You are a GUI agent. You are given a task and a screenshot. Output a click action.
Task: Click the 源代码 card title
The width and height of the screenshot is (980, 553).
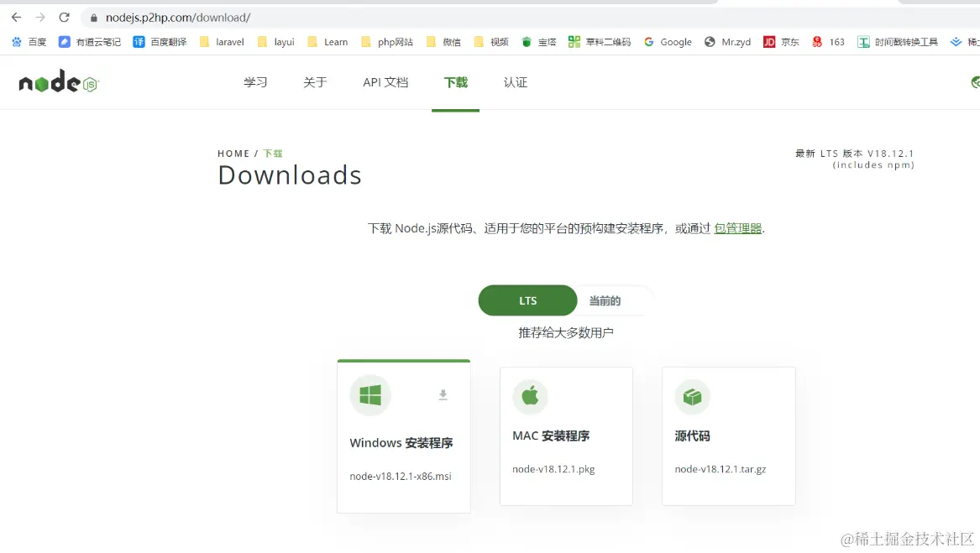coord(692,436)
